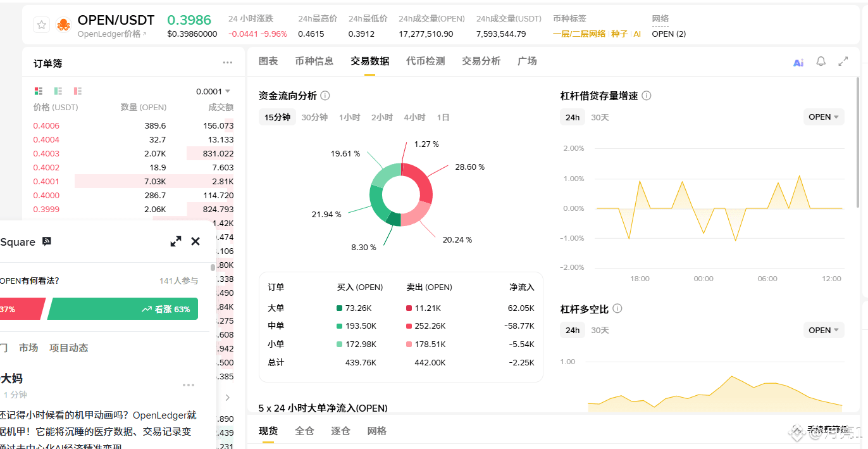Click the price alert bell icon
Viewport: 868px width, 449px height.
(x=821, y=61)
